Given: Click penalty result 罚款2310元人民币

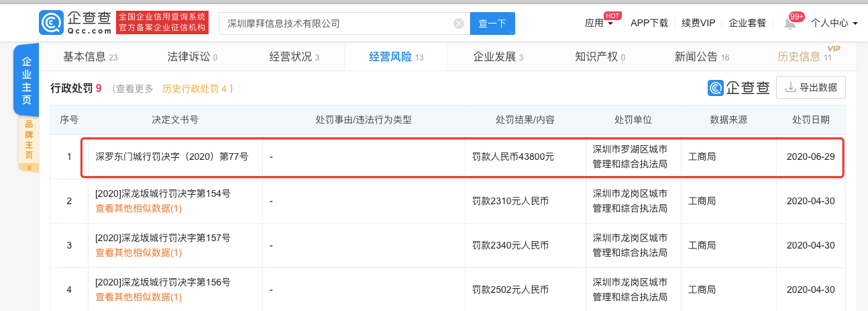Looking at the screenshot, I should click(510, 201).
